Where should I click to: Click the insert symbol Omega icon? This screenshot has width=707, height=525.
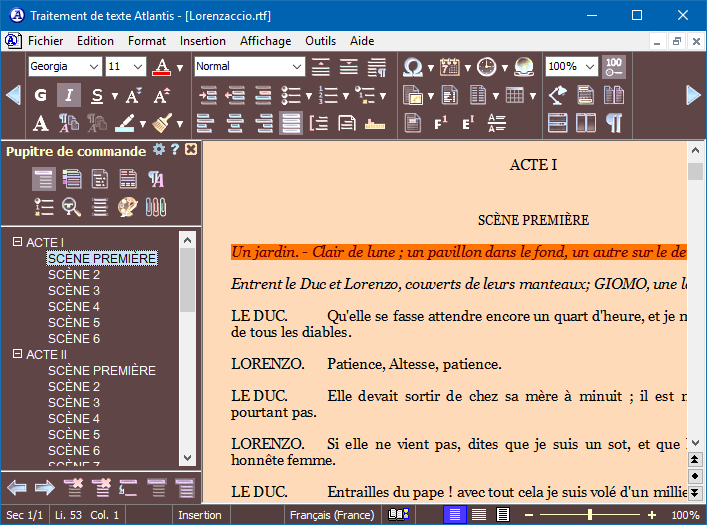pyautogui.click(x=413, y=67)
